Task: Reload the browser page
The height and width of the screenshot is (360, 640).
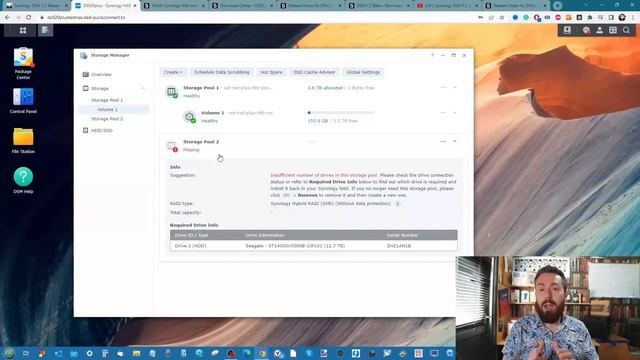Action: coord(29,18)
